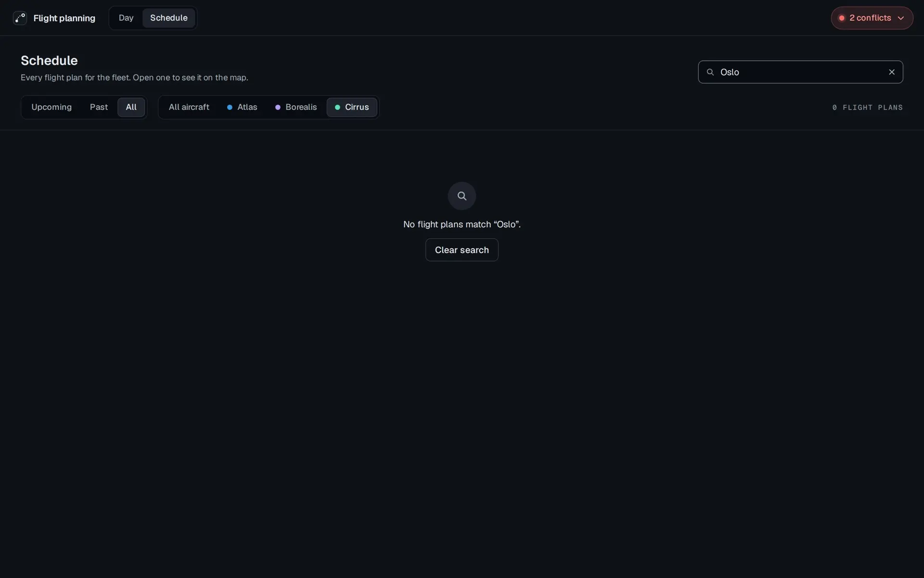Focus the search field containing Oslo

800,72
